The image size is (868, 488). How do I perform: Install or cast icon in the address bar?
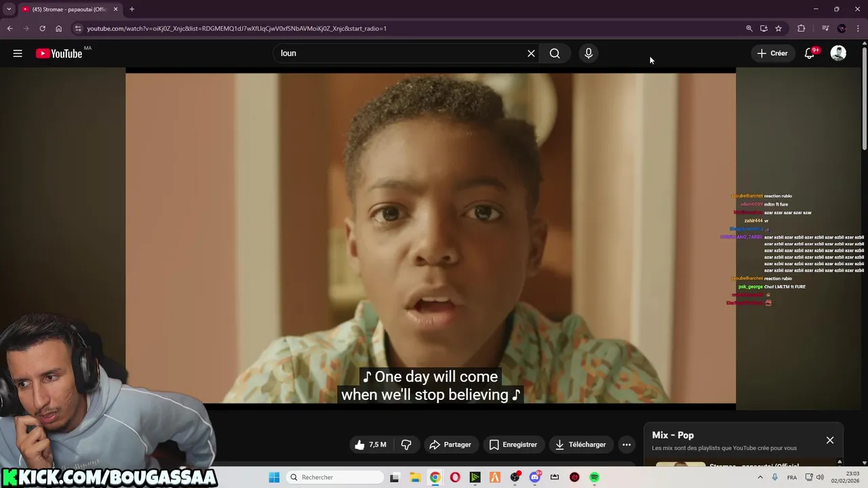764,28
